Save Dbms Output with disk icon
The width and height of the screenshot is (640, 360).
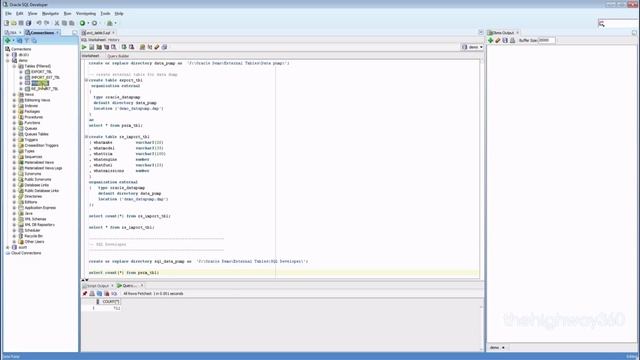click(505, 40)
